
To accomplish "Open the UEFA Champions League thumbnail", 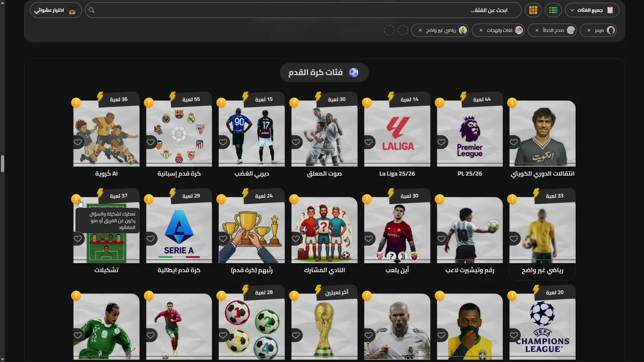I will coord(542,326).
